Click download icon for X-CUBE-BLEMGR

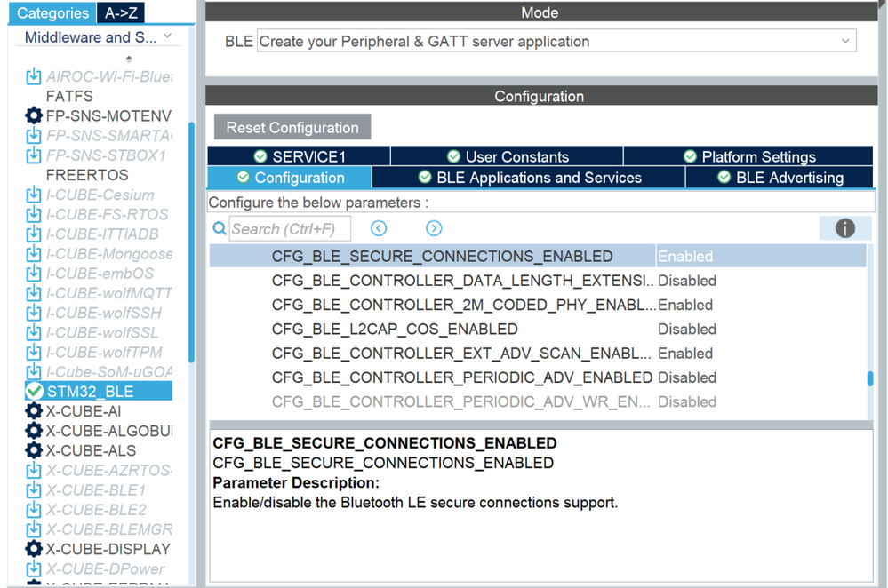tap(34, 529)
